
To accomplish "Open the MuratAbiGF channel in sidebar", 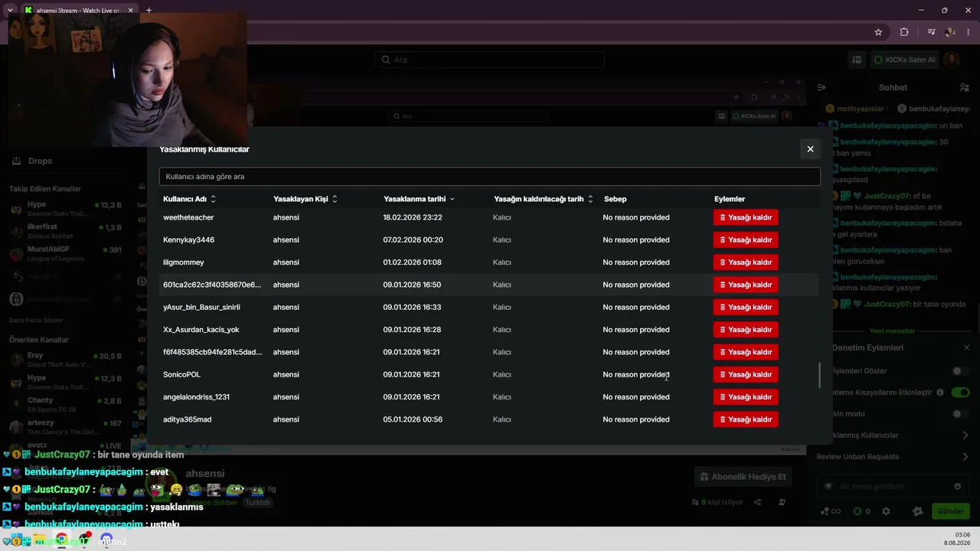I will [66, 253].
